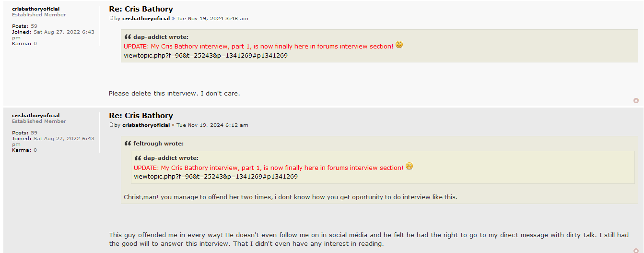Click author name in the 3:48 am byline
This screenshot has height=253, width=644.
pos(146,18)
